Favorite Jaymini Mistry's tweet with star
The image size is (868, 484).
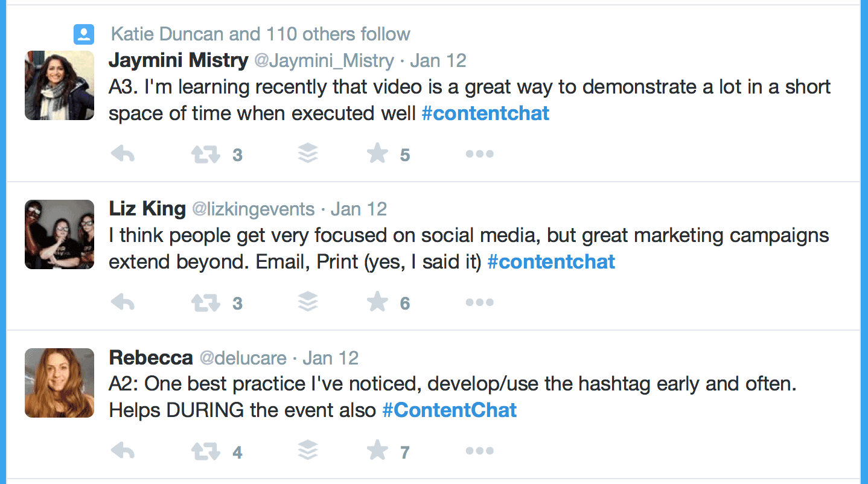pyautogui.click(x=377, y=154)
